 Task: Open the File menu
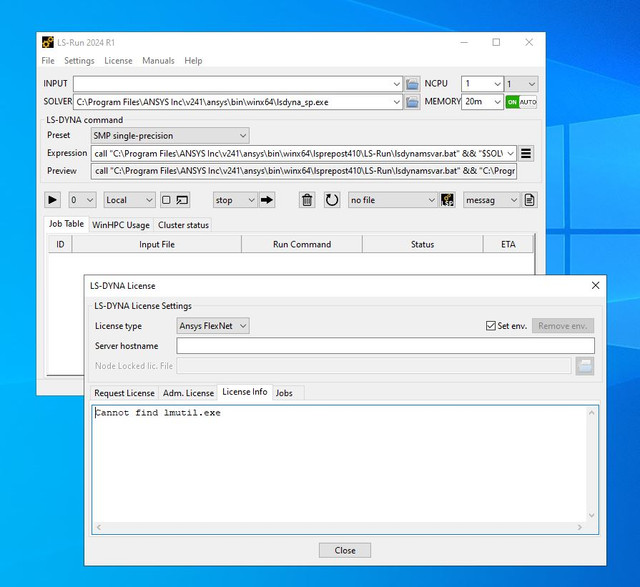(x=48, y=61)
